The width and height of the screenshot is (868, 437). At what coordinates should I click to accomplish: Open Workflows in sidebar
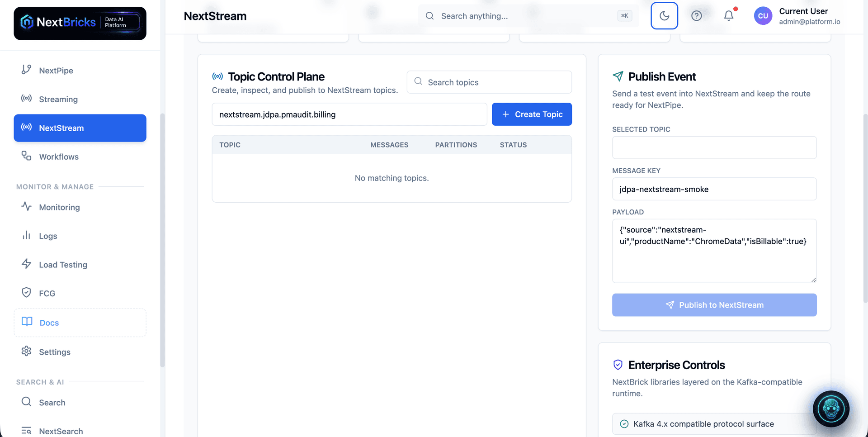point(80,157)
